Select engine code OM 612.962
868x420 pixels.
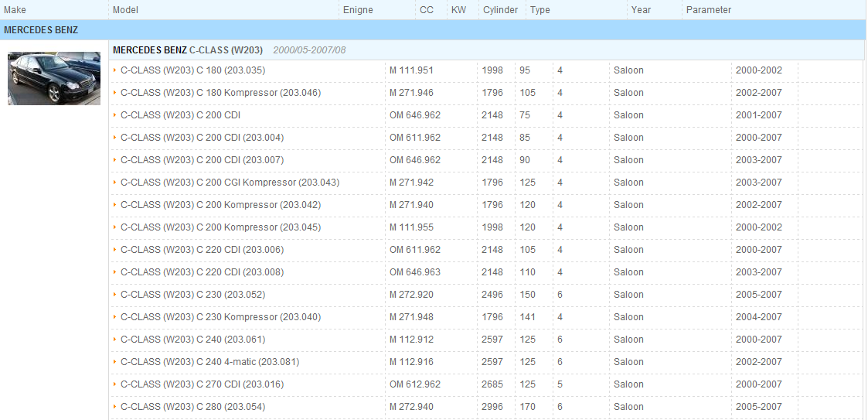[x=415, y=384]
